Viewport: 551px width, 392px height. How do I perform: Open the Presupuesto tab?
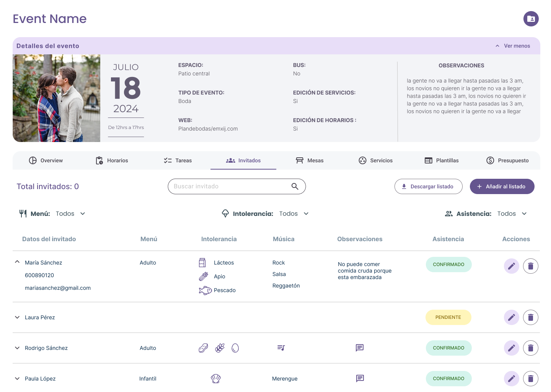point(507,160)
